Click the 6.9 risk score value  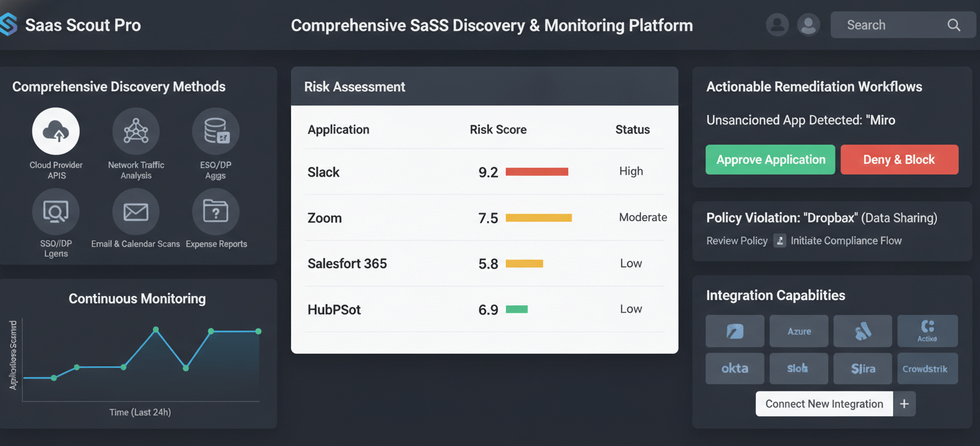pos(488,310)
